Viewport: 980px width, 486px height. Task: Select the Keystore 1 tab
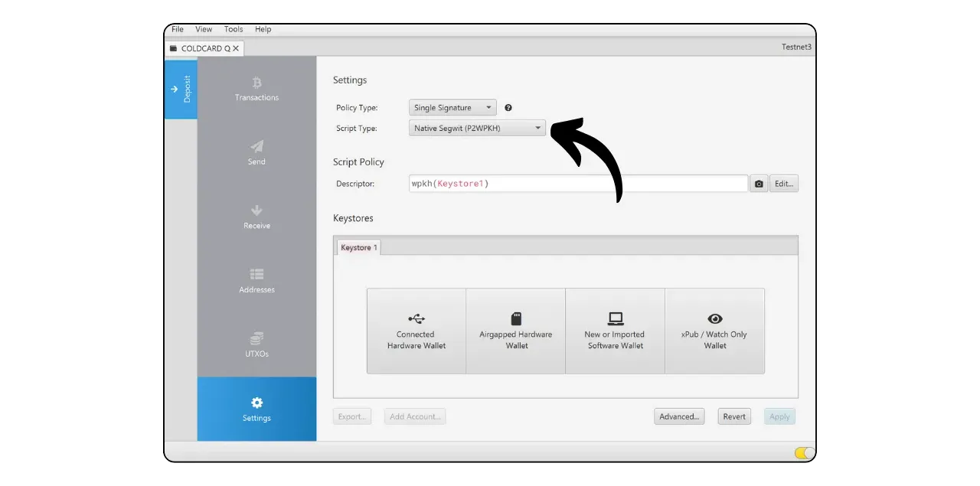point(358,247)
